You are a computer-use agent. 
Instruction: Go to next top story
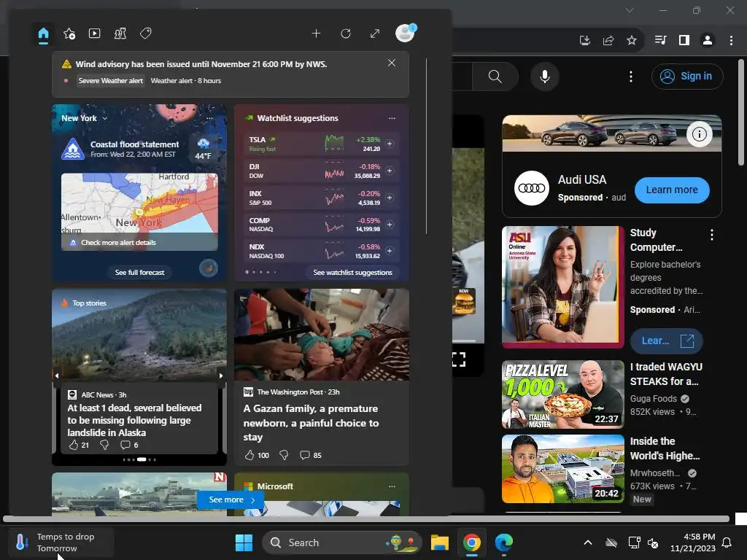(221, 376)
